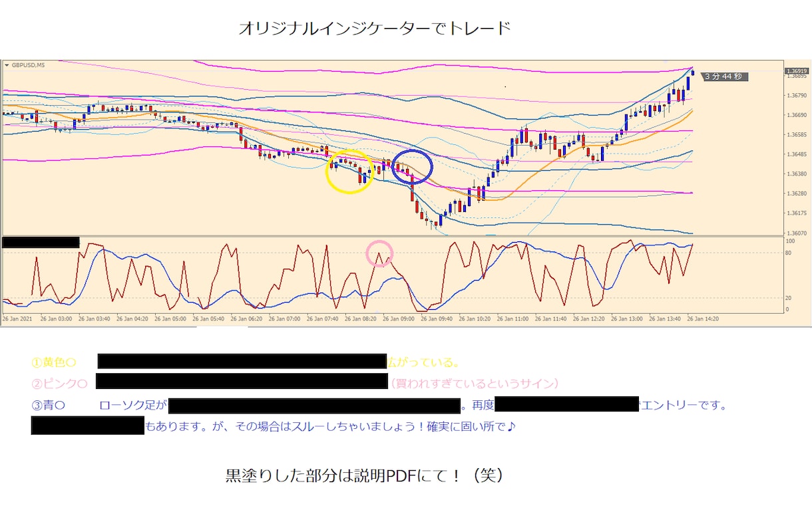
Task: Click the text エントリーです。
Action: (683, 405)
